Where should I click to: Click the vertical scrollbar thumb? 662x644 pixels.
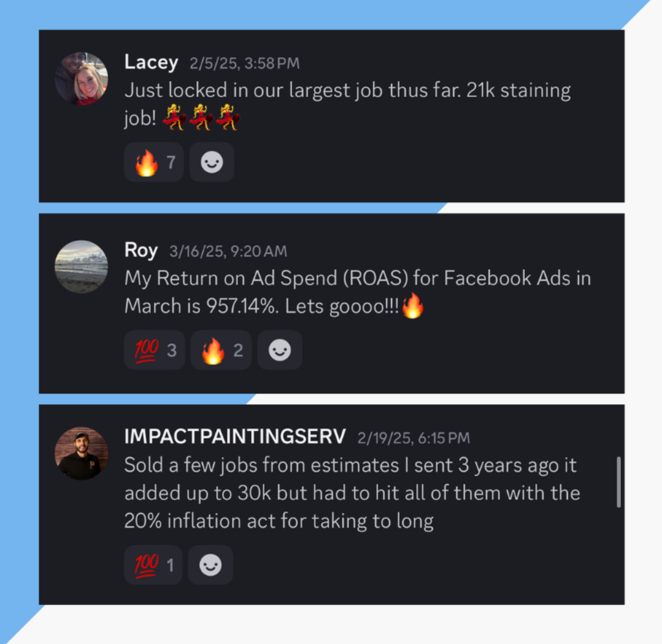619,482
